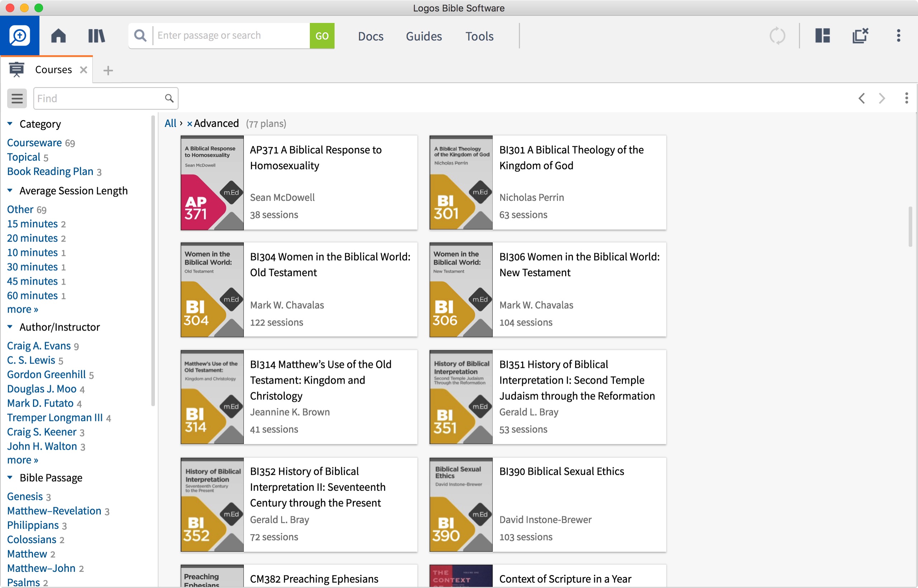Click the All breadcrumb link
The image size is (918, 588).
tap(170, 123)
